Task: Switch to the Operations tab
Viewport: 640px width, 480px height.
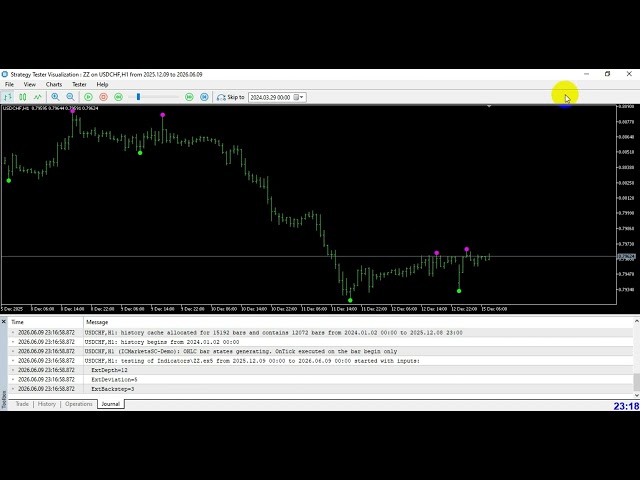Action: coord(79,404)
